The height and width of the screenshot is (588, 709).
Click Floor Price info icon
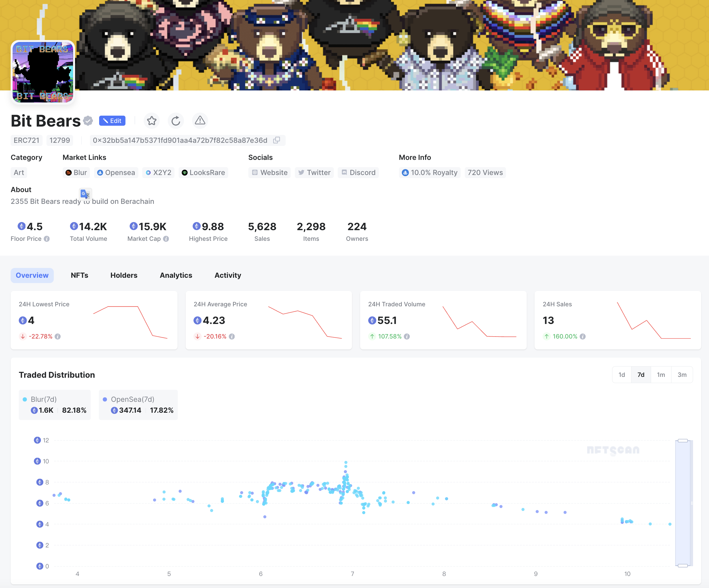pos(47,239)
